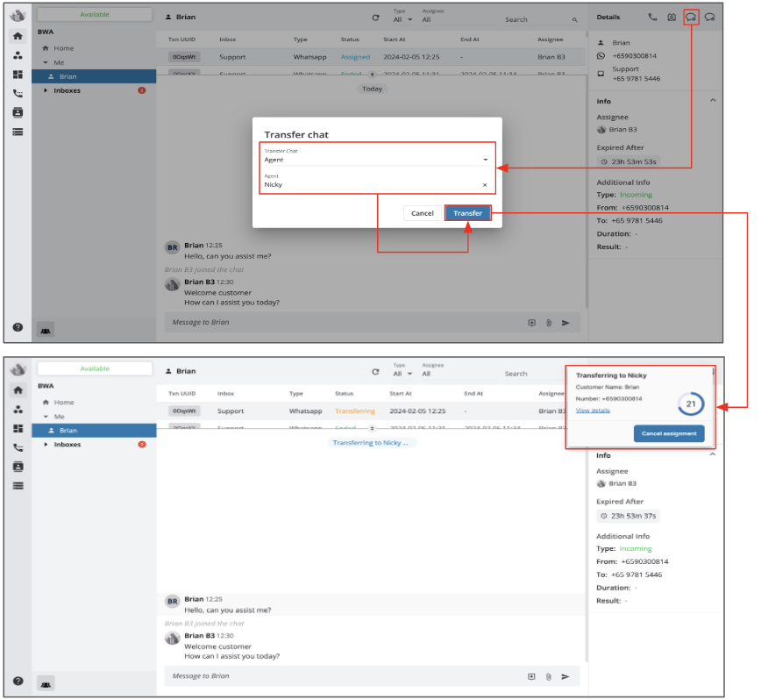Open the dashboard rail icon in the dialog screen
761x700 pixels.
(18, 75)
